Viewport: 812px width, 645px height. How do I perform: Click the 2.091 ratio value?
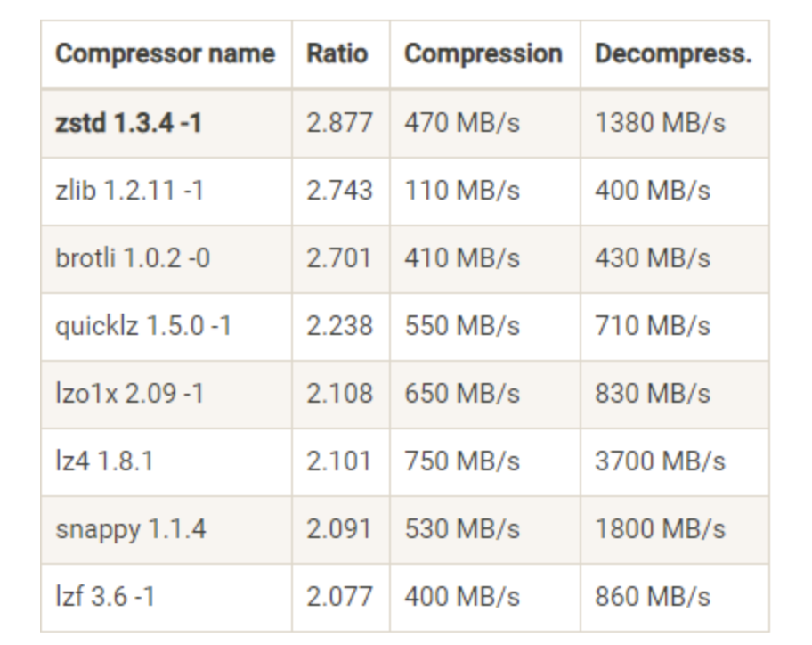click(x=339, y=529)
